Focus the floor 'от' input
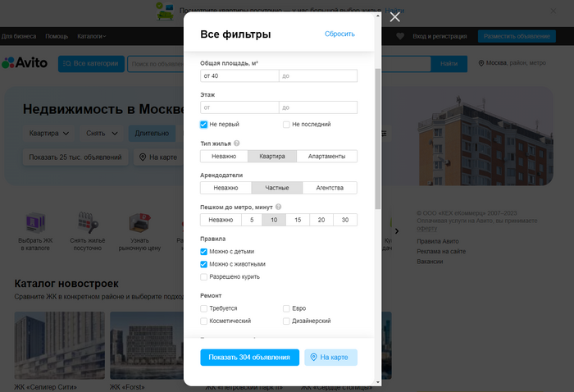Image resolution: width=574 pixels, height=392 pixels. point(239,107)
